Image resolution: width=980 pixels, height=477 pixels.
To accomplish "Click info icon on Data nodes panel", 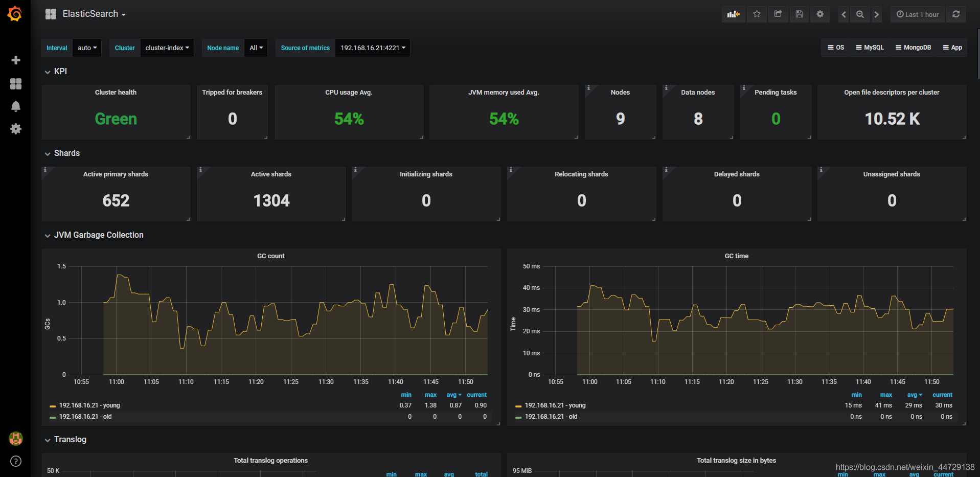I will (666, 88).
